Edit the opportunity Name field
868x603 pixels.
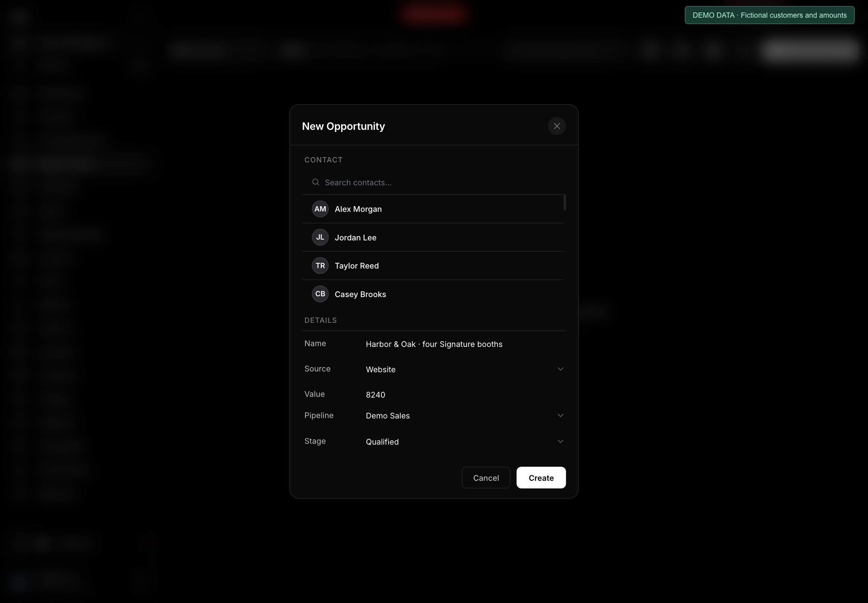[464, 344]
